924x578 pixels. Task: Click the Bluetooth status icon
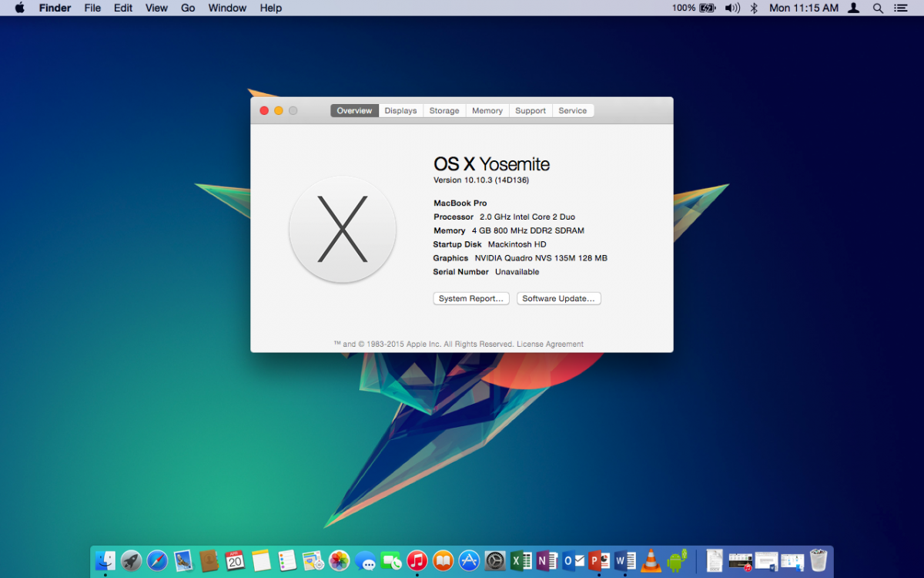click(754, 8)
